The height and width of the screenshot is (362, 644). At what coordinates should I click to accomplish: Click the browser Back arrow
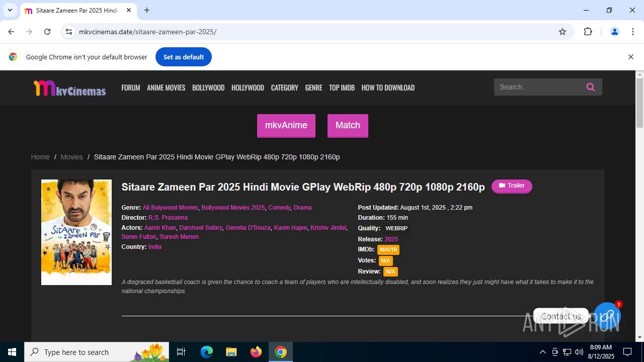[11, 32]
